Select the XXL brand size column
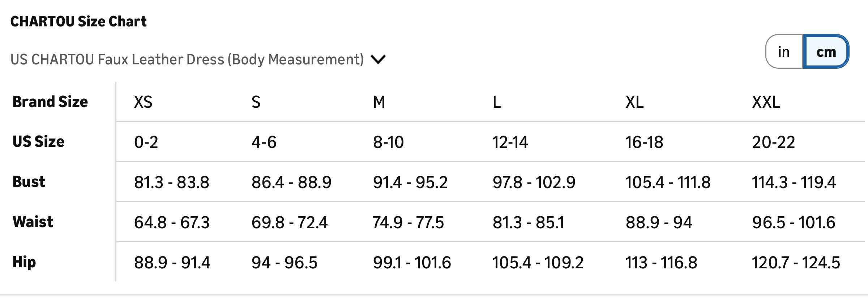 (x=766, y=102)
